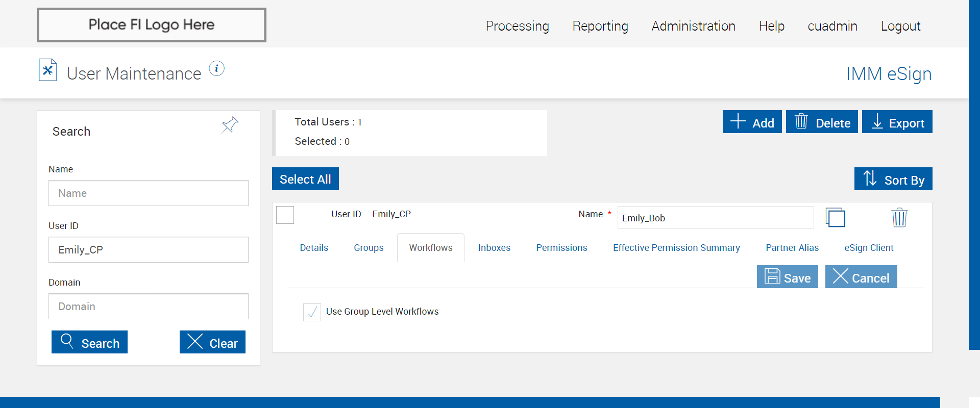Click into the Domain search field

149,307
